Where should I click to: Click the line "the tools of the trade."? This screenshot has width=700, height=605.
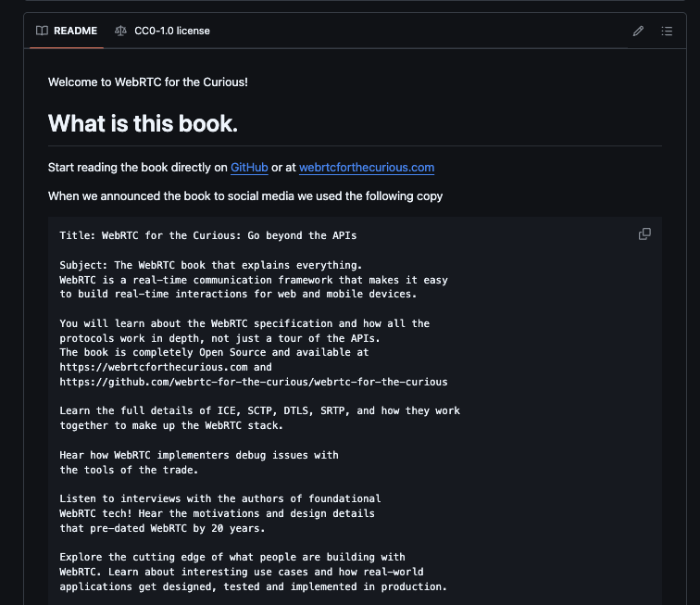tap(129, 470)
